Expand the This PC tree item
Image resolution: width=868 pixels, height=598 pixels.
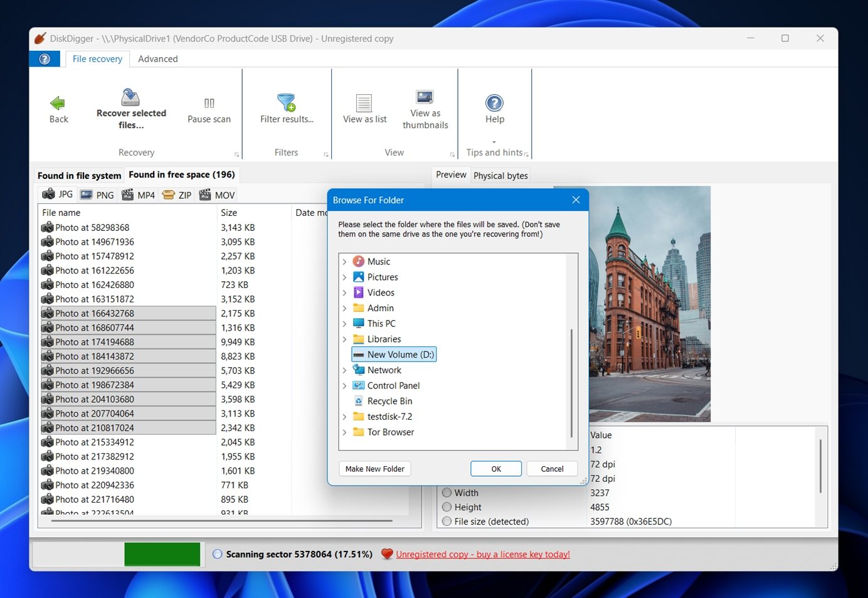coord(344,323)
